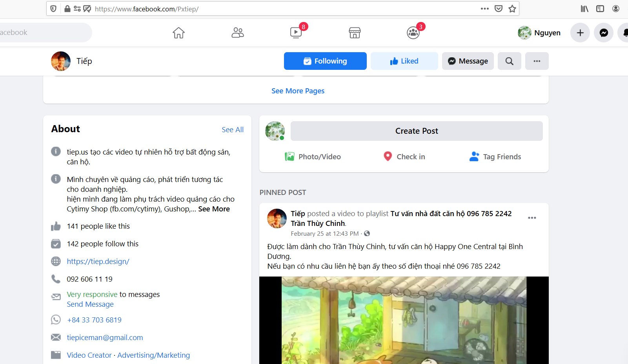The image size is (628, 364).
Task: Click your profile picture beside Create Post
Action: click(275, 131)
